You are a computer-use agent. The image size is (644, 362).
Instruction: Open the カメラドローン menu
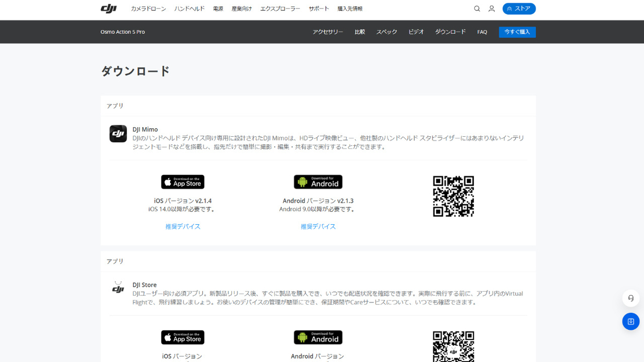tap(149, 9)
